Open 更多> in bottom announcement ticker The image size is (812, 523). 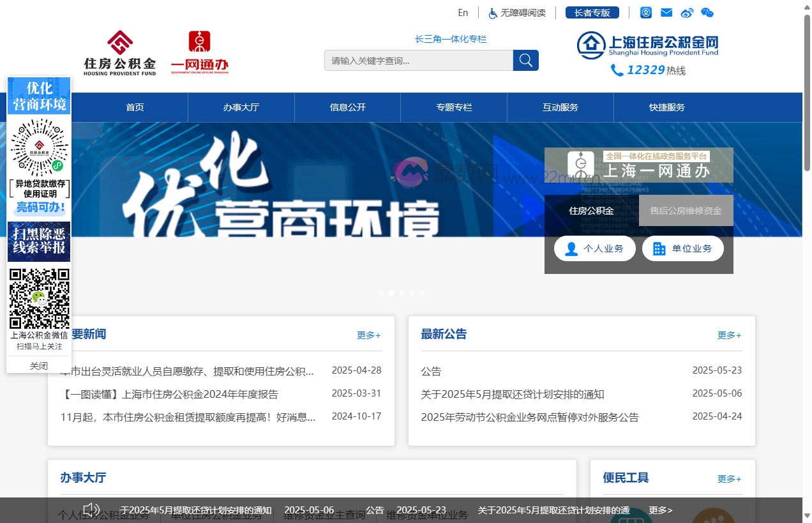(661, 510)
